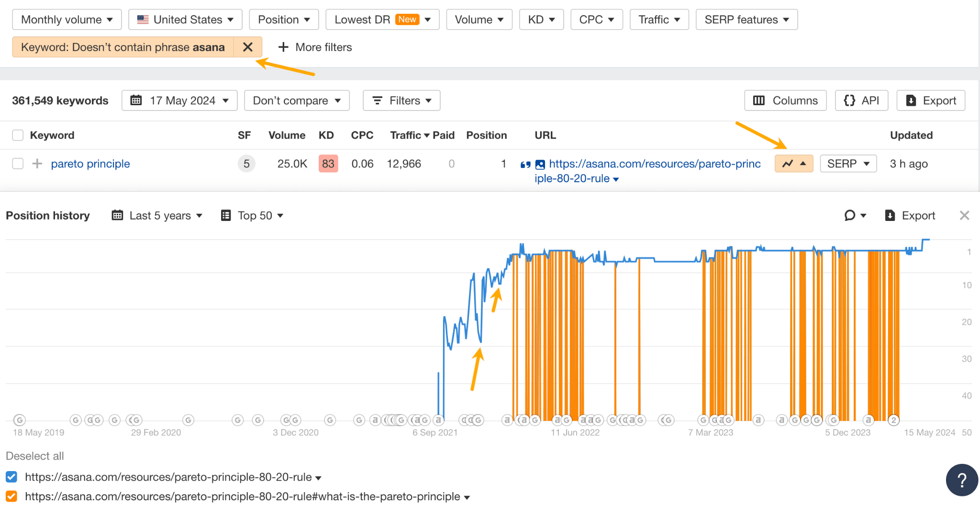Open the Lowest DR filter

(382, 19)
